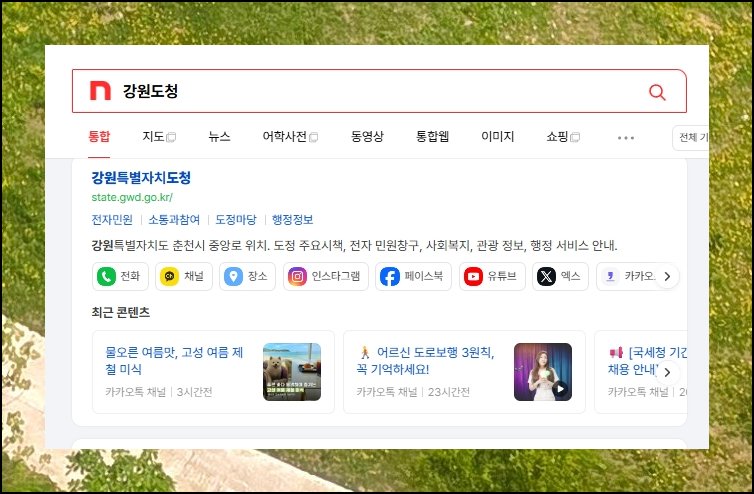The width and height of the screenshot is (754, 494).
Task: Show next 최근 콘텐츠 cards with arrow
Action: [x=667, y=372]
